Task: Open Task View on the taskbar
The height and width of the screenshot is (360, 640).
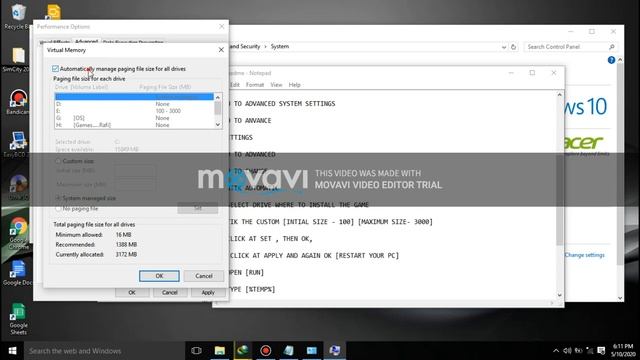Action: [196, 351]
